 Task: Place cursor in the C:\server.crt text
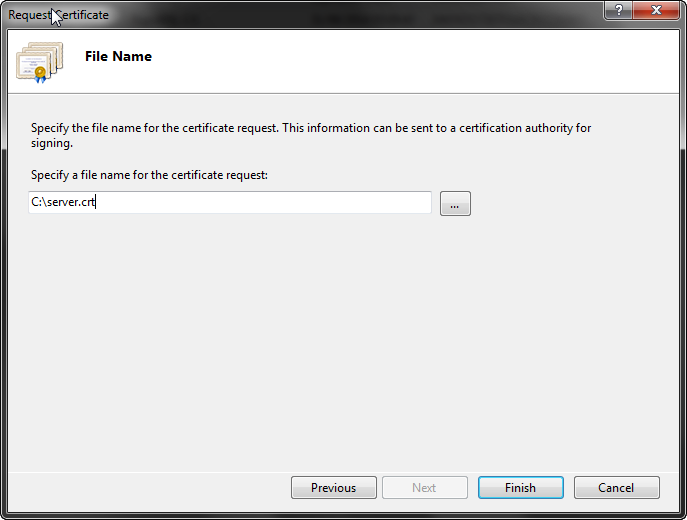point(63,202)
